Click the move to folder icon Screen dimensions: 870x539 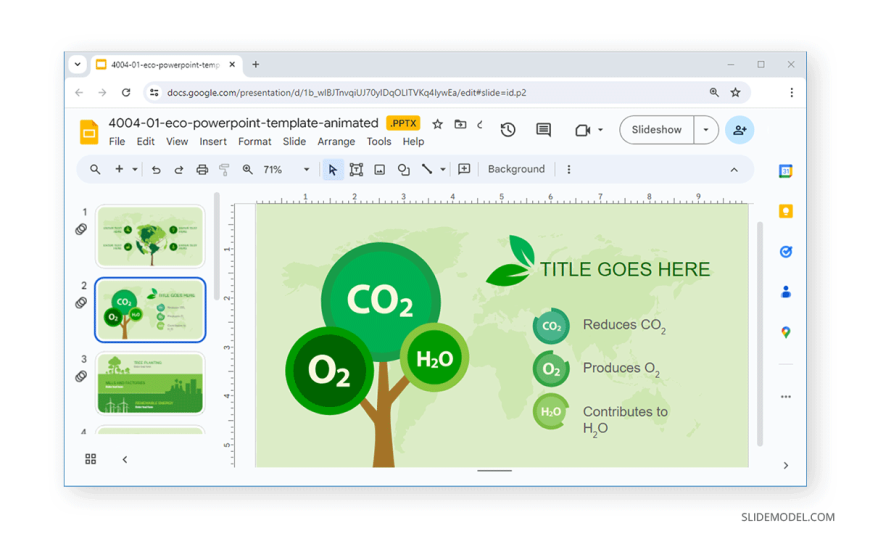460,124
